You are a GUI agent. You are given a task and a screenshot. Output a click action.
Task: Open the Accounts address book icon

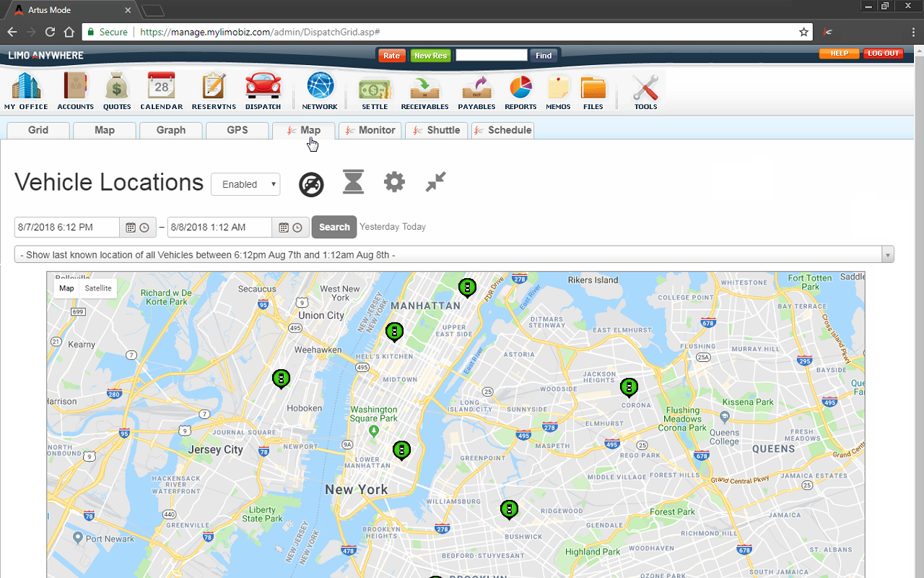[76, 91]
